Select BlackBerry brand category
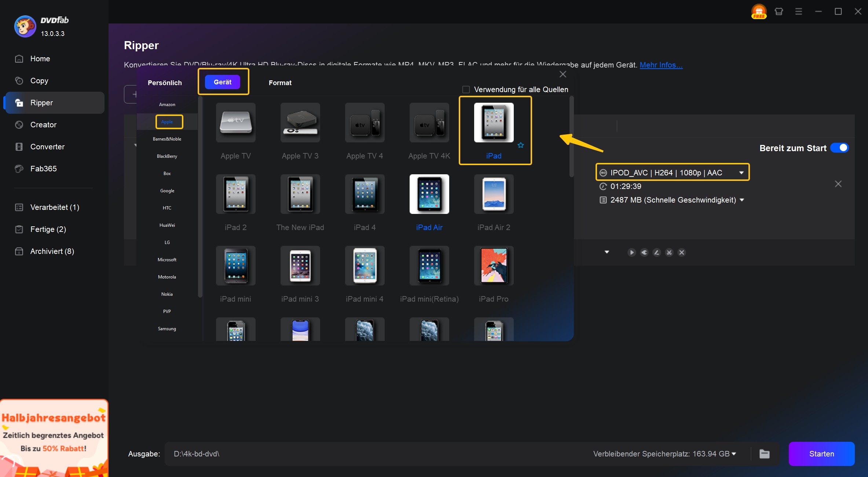The width and height of the screenshot is (868, 477). pyautogui.click(x=167, y=156)
